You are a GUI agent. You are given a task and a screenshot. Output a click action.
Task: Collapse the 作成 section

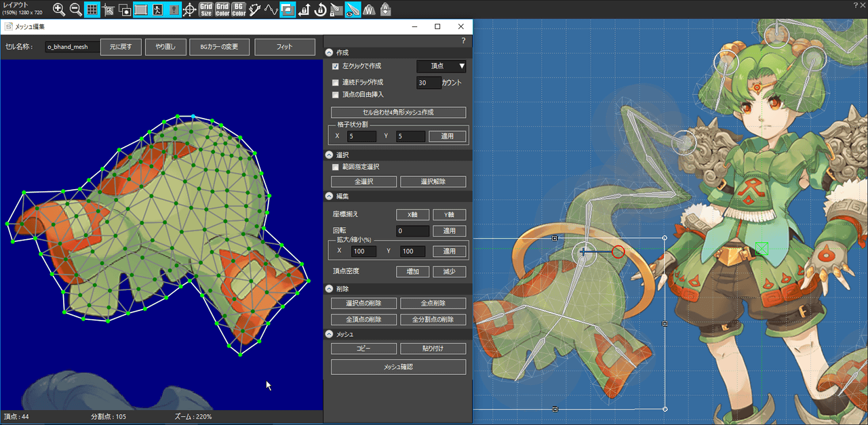point(330,52)
